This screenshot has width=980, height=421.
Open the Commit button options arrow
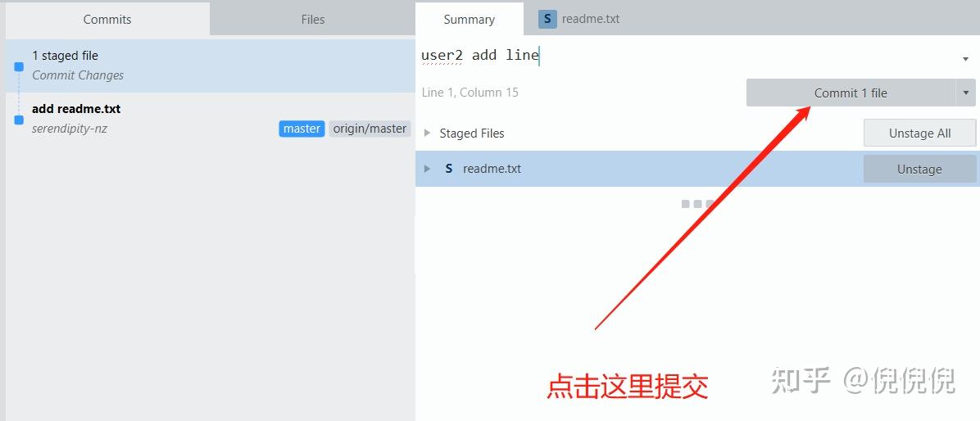click(x=965, y=93)
